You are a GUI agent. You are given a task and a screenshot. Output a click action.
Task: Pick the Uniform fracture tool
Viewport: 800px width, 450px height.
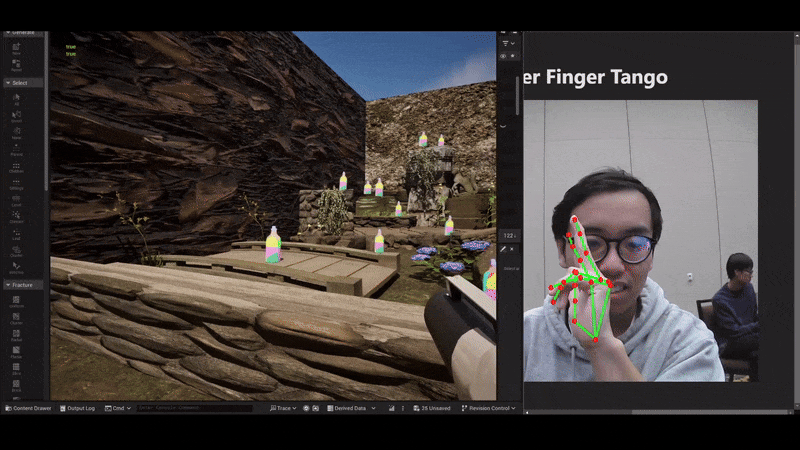pos(16,302)
